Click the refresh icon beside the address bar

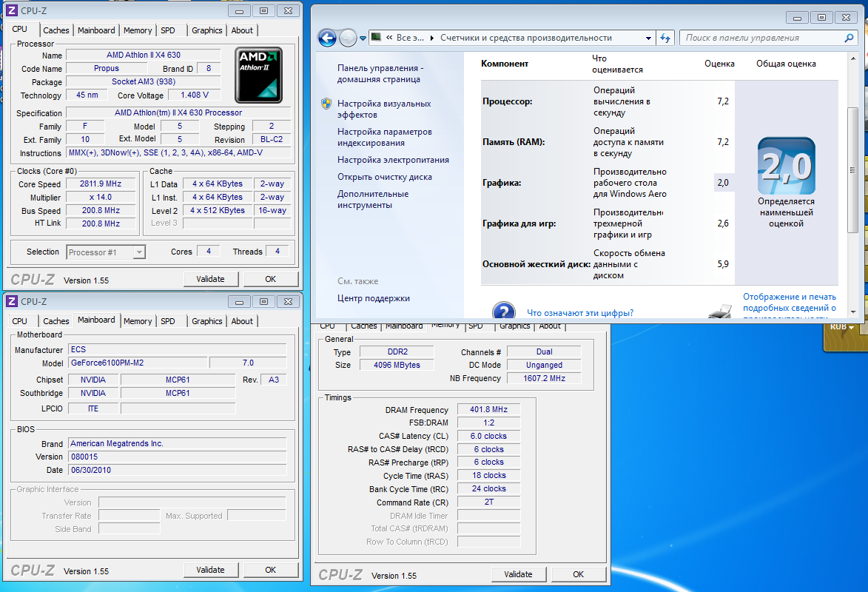pyautogui.click(x=665, y=38)
